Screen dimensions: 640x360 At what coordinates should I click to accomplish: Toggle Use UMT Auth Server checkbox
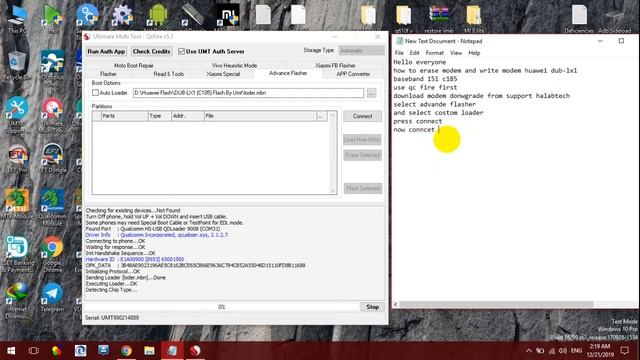point(182,51)
